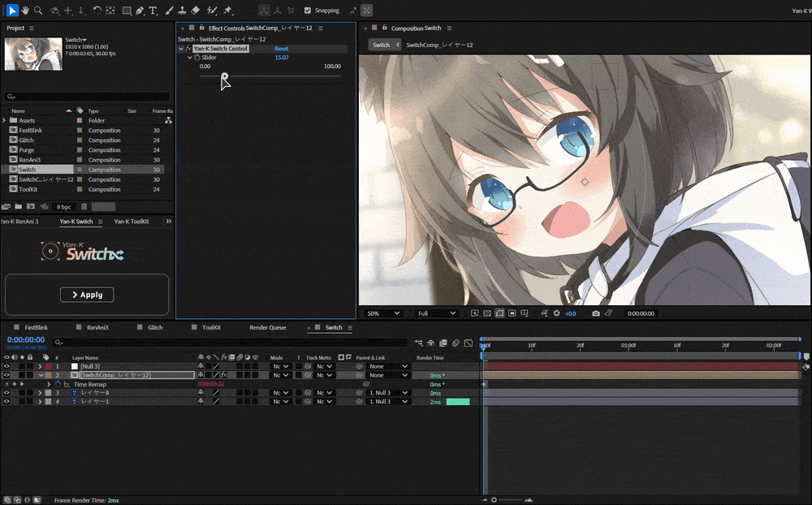
Task: Select the Roto Brush tool
Action: [212, 10]
